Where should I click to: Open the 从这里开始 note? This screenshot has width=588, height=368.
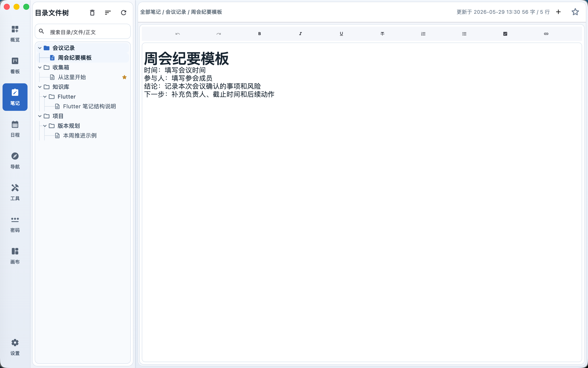point(83,77)
